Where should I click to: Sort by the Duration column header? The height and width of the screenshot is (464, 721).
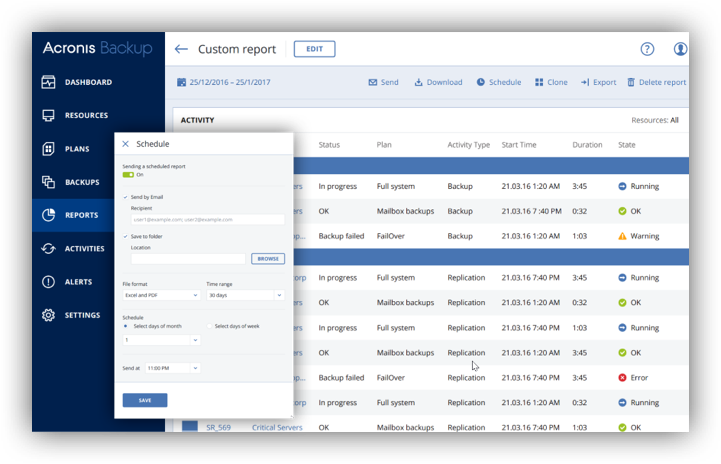(x=587, y=145)
